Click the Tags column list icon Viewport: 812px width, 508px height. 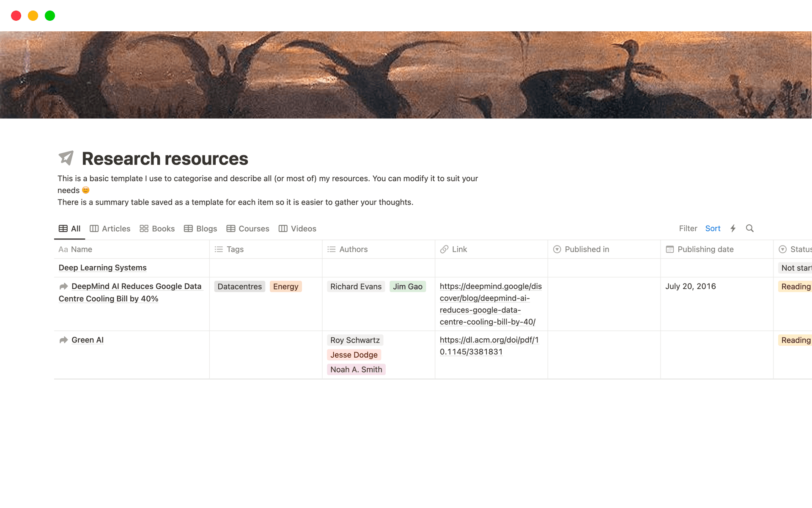point(219,249)
